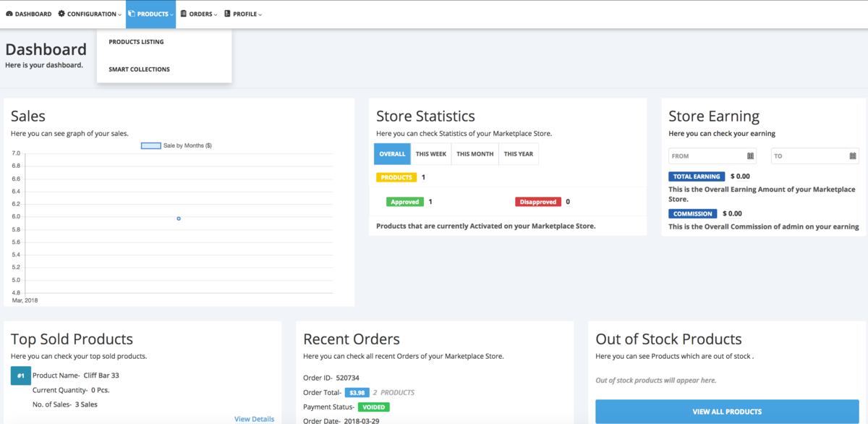The width and height of the screenshot is (868, 424).
Task: Click the Store Statistics heading
Action: [425, 116]
